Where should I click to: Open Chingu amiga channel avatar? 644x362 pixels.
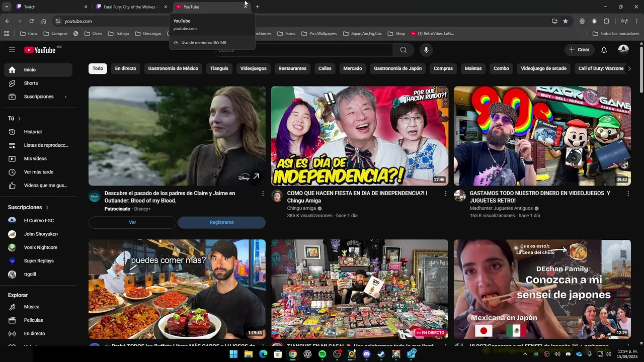point(277,196)
